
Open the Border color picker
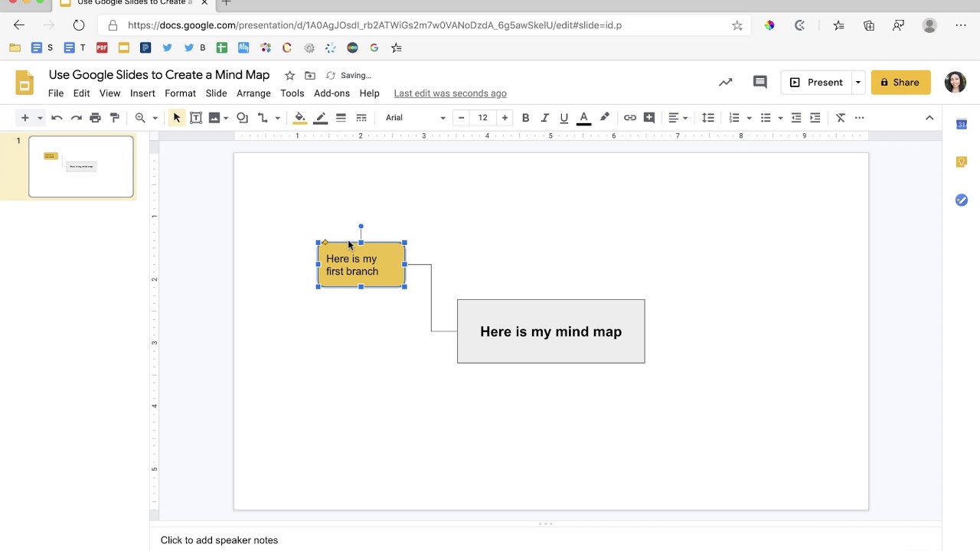(x=321, y=118)
